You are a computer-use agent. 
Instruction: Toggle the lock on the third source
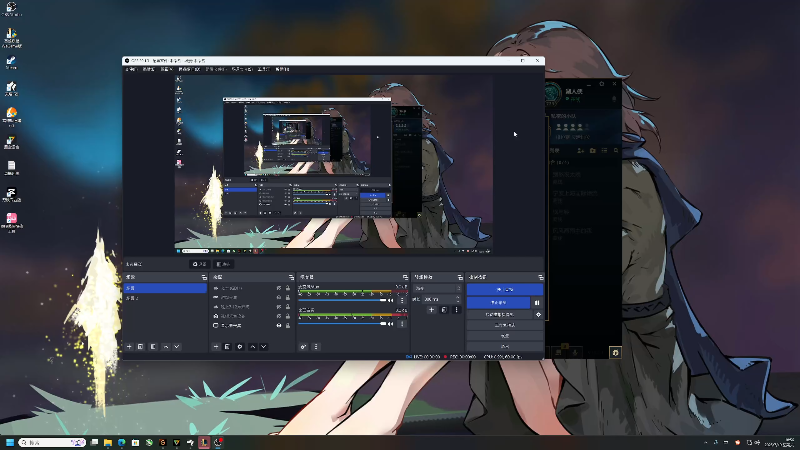pos(288,307)
